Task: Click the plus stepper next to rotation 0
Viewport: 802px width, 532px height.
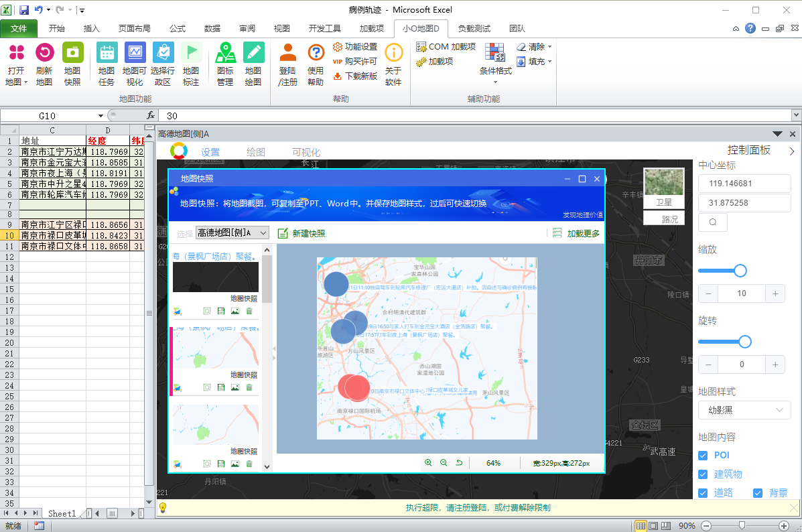Action: point(775,364)
